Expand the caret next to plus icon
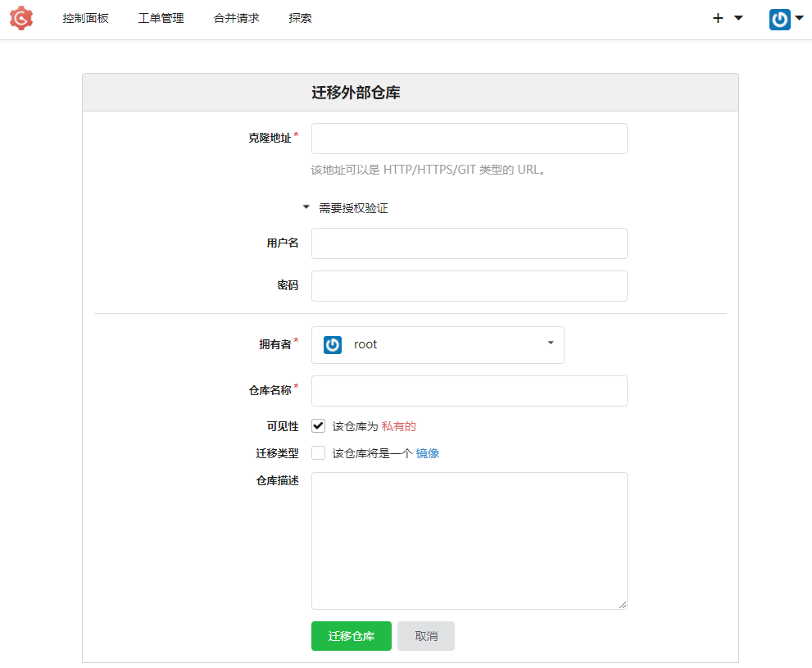 [738, 18]
